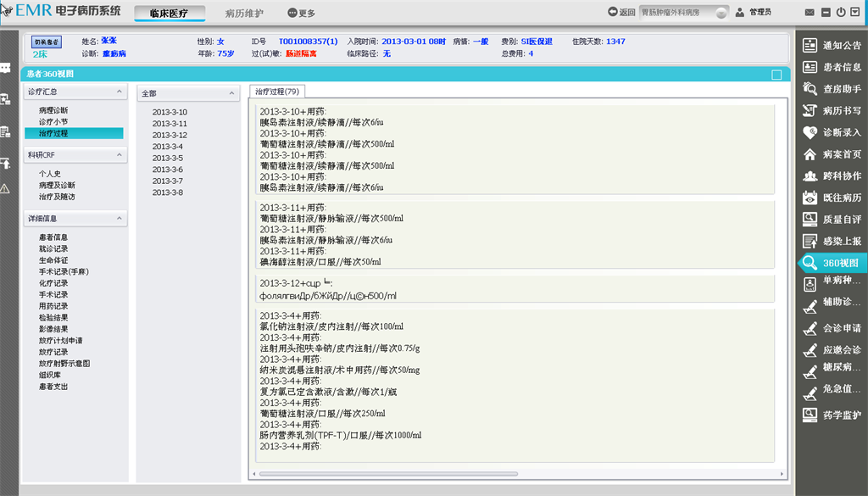Viewport: 868px width, 496px height.
Task: Switch to the 病历维护 tab
Action: [242, 14]
